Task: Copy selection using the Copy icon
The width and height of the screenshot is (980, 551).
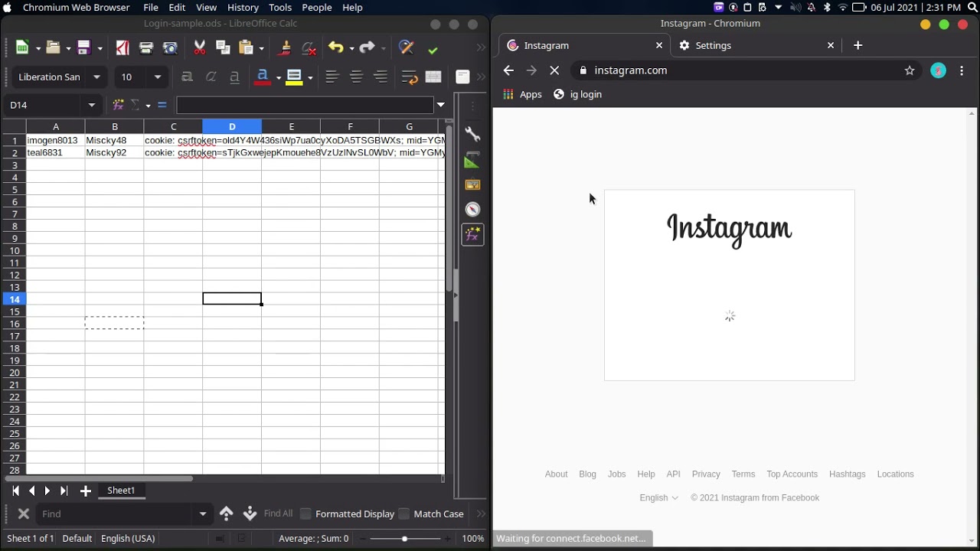Action: click(x=223, y=48)
